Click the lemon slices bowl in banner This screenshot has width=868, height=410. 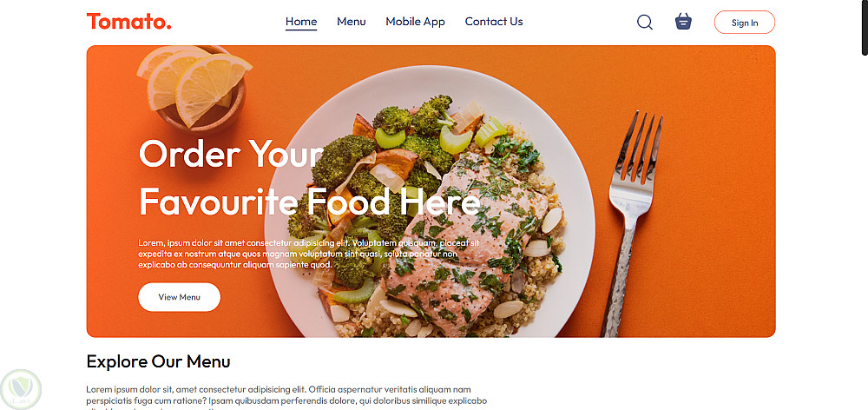coord(194,88)
